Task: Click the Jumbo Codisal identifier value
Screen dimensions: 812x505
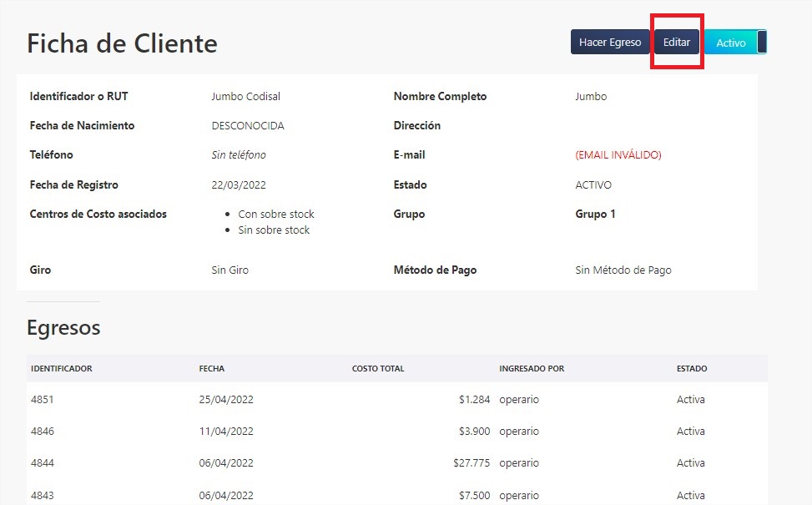Action: (x=246, y=96)
